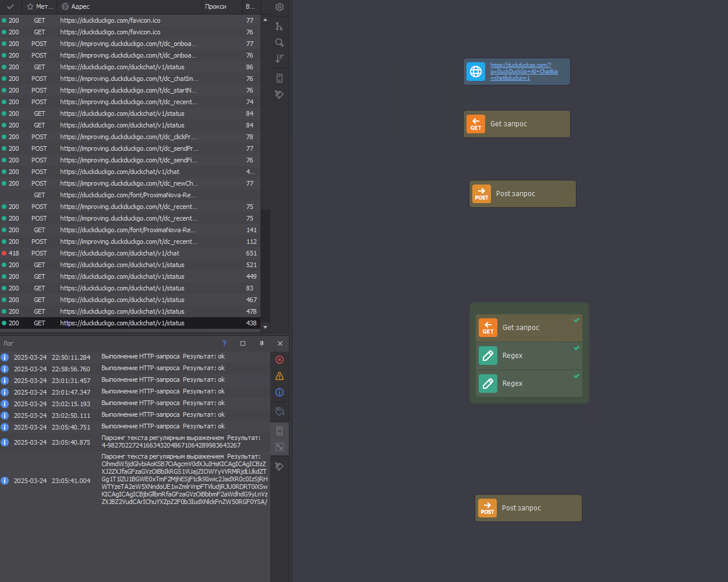The width and height of the screenshot is (728, 582).
Task: Clear traffic list with the brush icon
Action: (280, 94)
